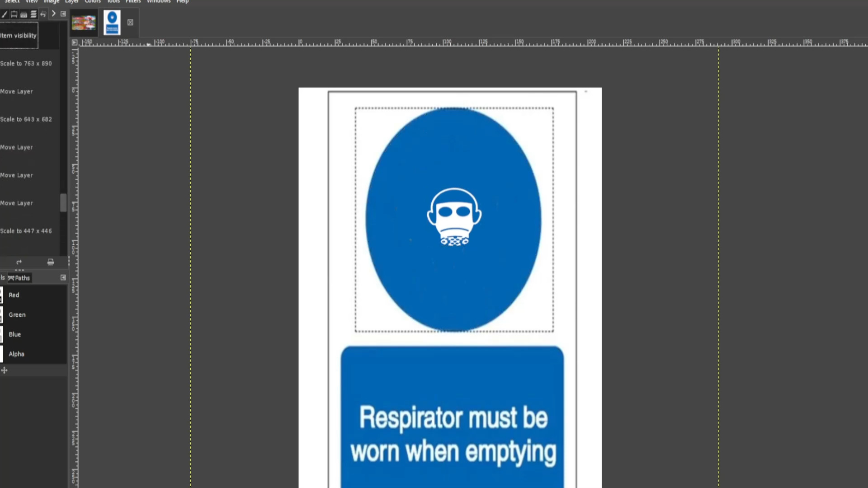Open the Image menu
The image size is (868, 488).
click(51, 2)
